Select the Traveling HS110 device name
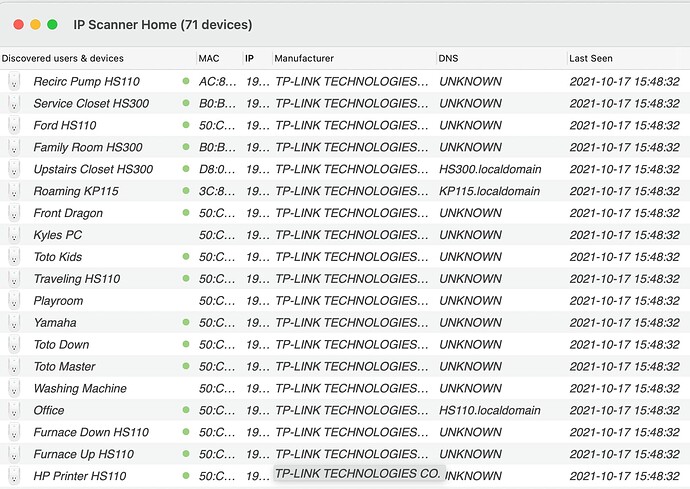The height and width of the screenshot is (489, 690). 77,279
